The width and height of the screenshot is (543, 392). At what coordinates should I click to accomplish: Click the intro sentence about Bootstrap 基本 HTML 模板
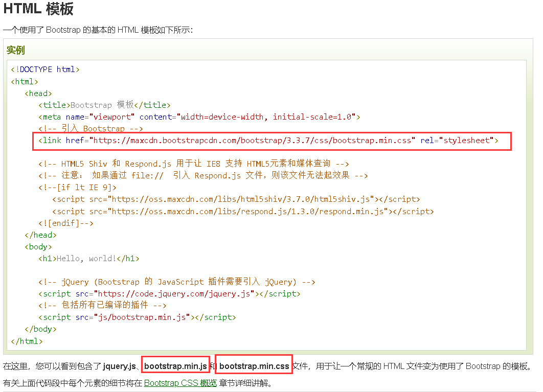98,30
